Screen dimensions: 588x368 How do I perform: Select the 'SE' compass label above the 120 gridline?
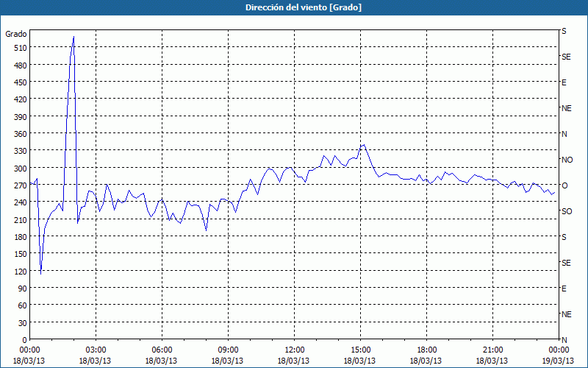(x=566, y=263)
